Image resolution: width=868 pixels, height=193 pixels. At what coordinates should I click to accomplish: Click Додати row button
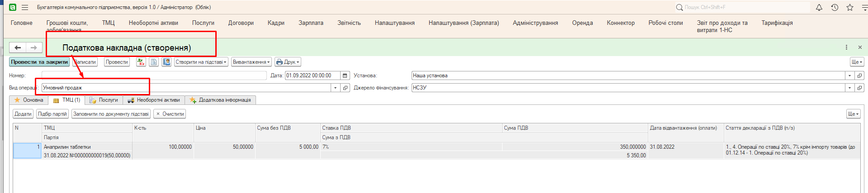(x=23, y=114)
